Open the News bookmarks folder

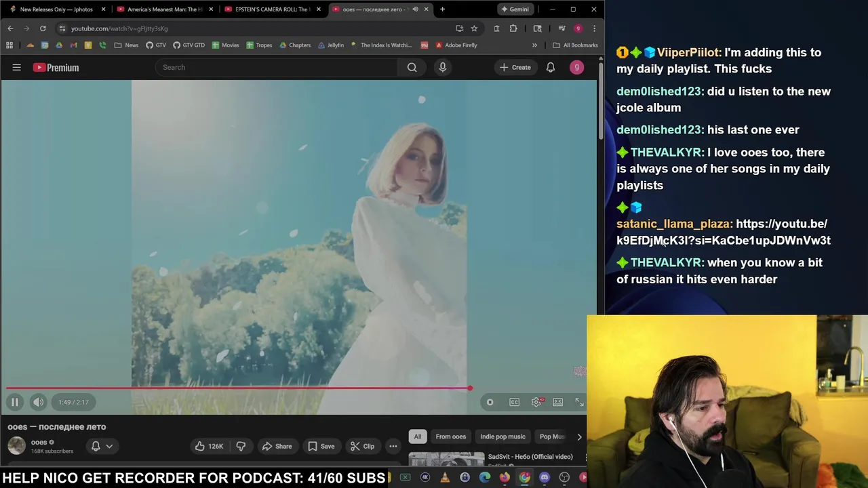tap(126, 45)
